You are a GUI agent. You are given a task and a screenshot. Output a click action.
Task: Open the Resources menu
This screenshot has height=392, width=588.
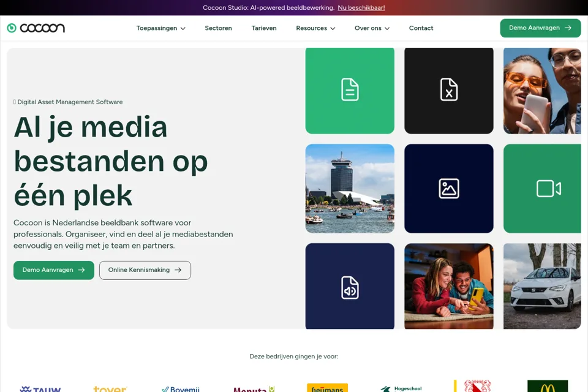(x=315, y=28)
